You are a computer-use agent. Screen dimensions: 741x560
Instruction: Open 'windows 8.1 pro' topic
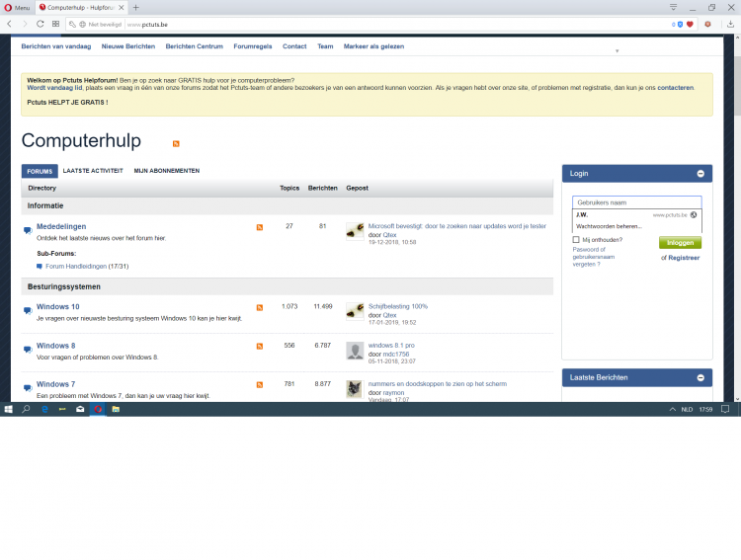point(391,346)
